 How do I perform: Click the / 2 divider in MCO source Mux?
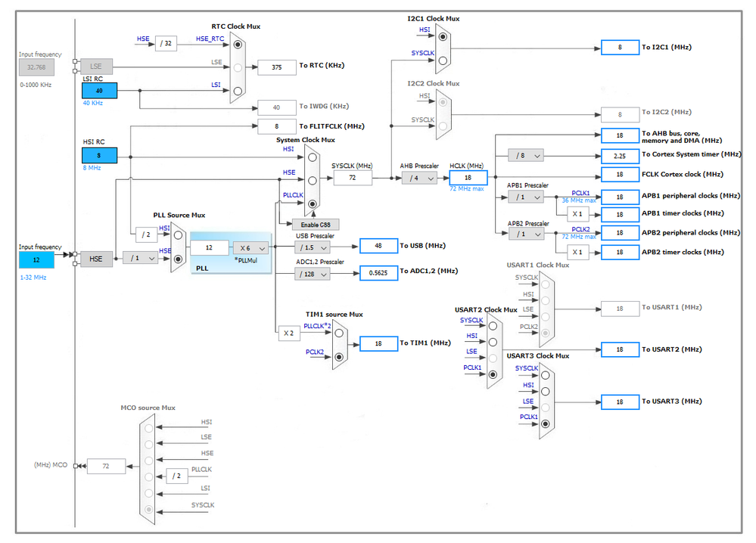point(177,476)
